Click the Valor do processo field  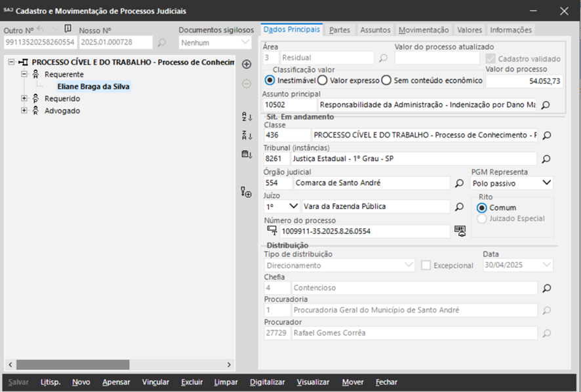tap(524, 81)
